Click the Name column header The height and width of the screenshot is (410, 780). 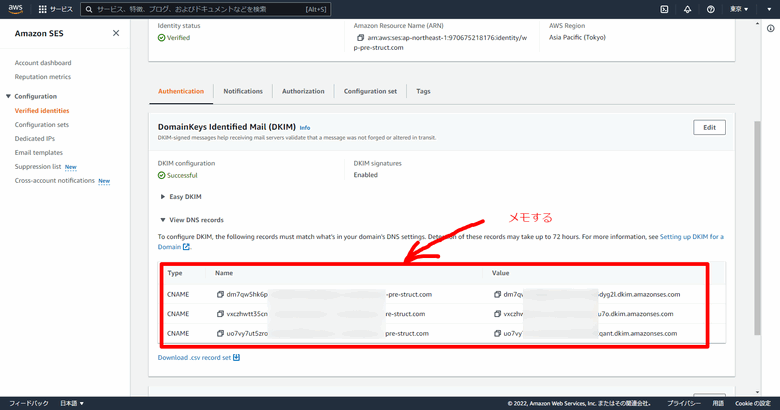(224, 273)
